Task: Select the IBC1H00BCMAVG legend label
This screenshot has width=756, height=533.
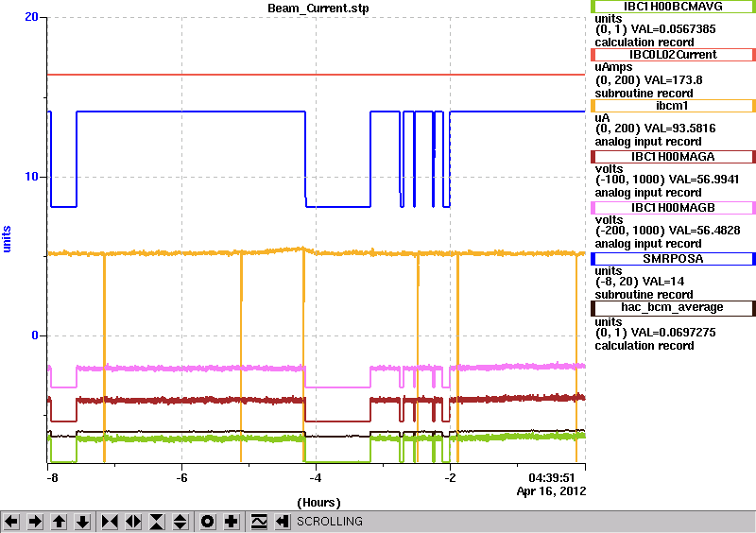Action: pyautogui.click(x=673, y=7)
